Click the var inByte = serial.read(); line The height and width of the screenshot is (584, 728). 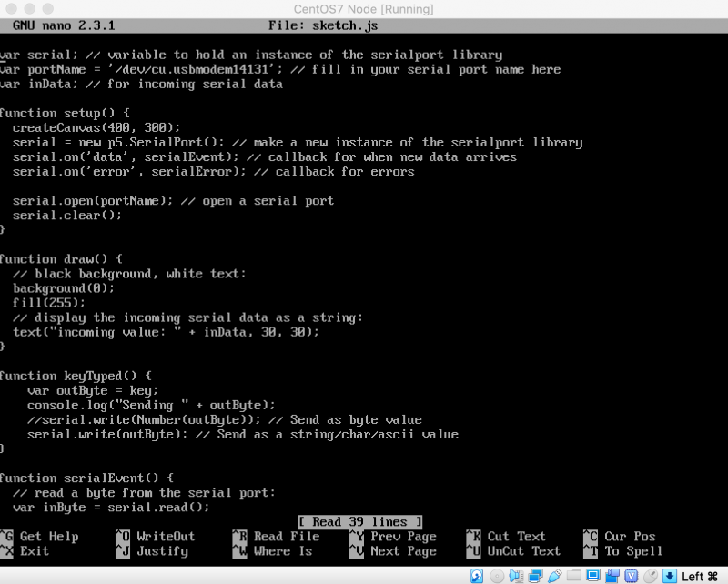tap(111, 508)
